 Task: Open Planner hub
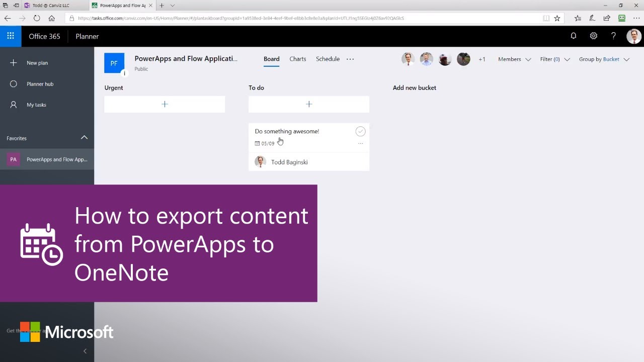click(x=47, y=84)
